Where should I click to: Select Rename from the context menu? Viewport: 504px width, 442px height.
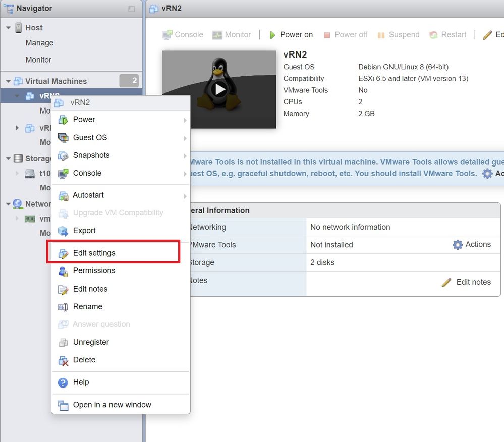pos(87,306)
